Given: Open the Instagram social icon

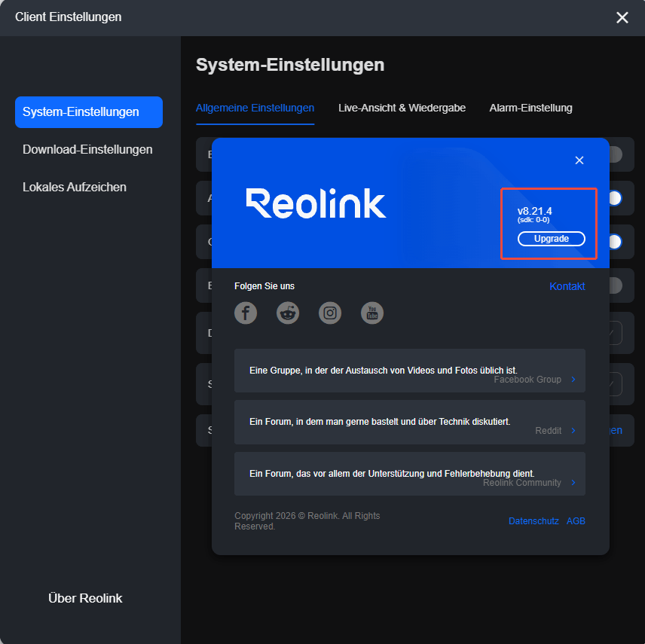Looking at the screenshot, I should click(330, 313).
